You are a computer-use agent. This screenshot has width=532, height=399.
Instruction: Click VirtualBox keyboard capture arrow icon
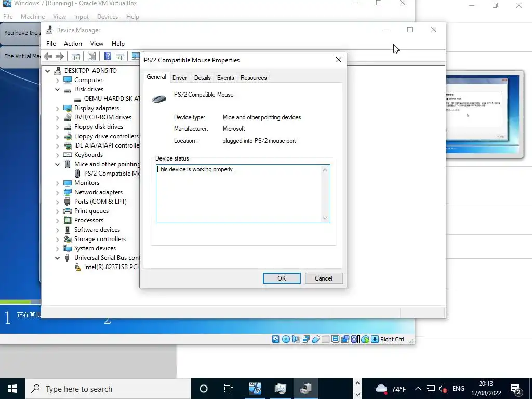[375, 339]
